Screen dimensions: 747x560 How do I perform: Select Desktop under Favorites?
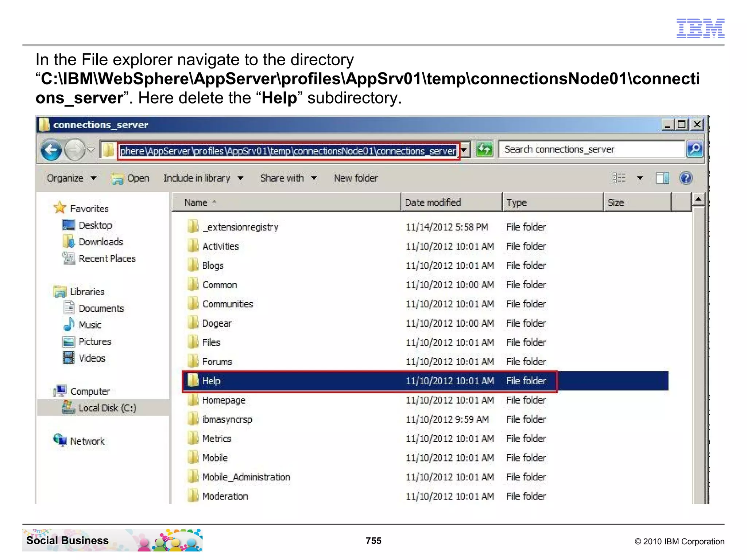point(95,225)
